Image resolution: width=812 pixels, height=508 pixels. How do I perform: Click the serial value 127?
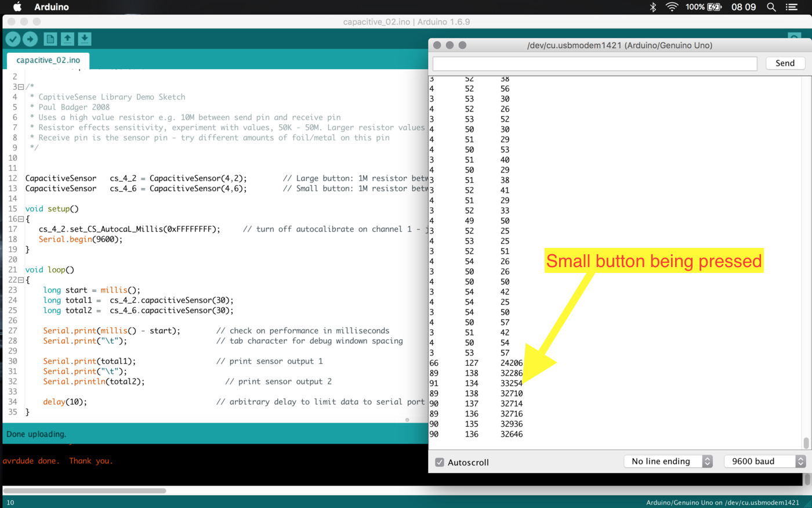pyautogui.click(x=472, y=363)
